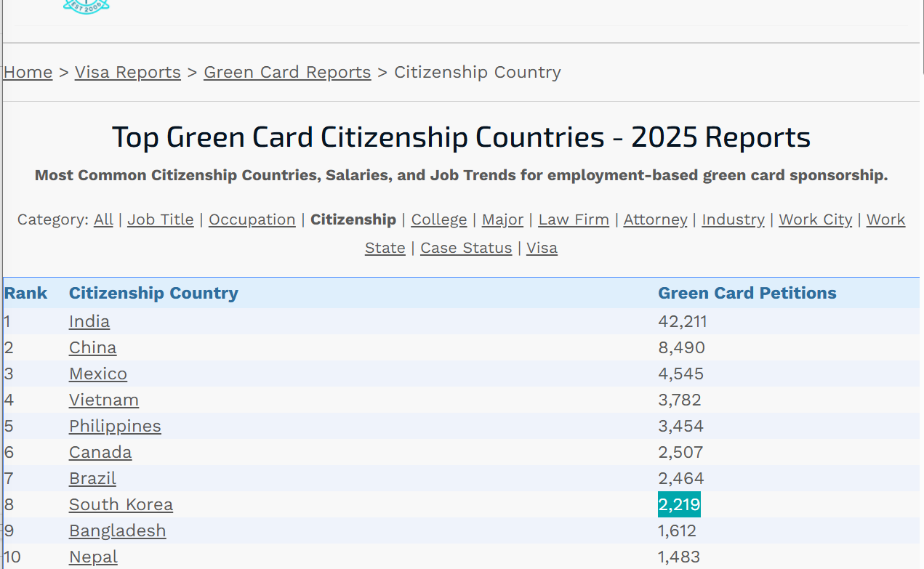Click the highlighted 2,219 petitions value
The height and width of the screenshot is (569, 924).
tap(679, 505)
